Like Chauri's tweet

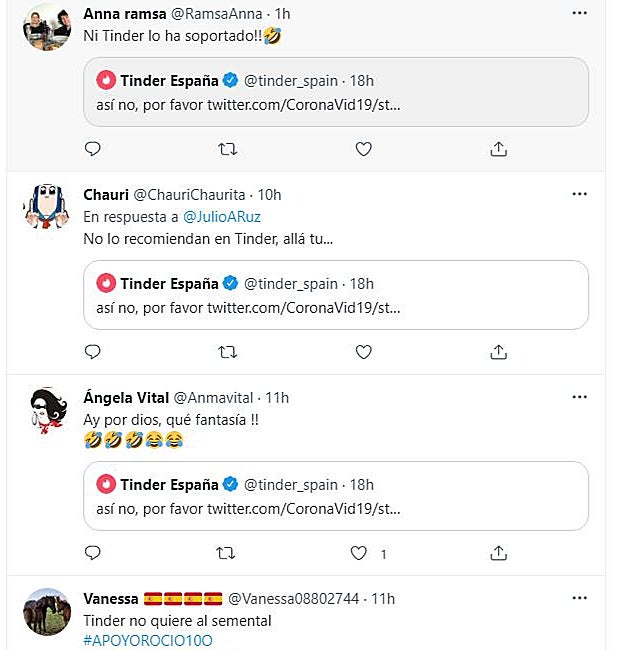coord(364,352)
